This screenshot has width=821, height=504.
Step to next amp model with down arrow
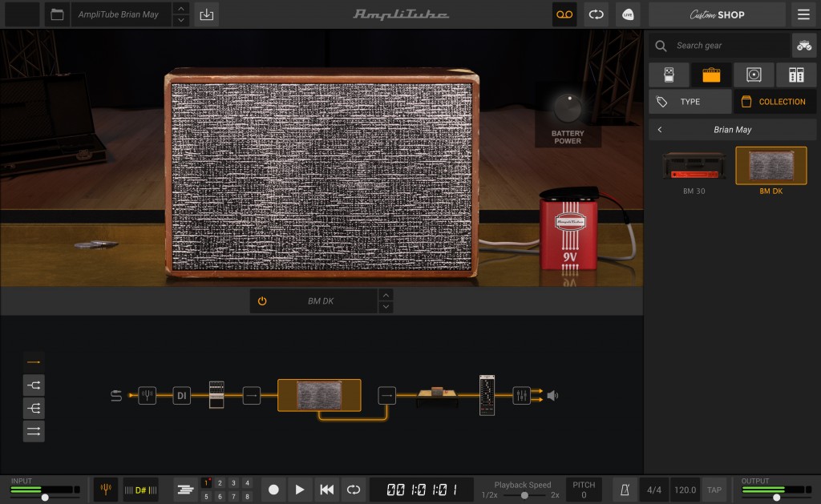(386, 308)
